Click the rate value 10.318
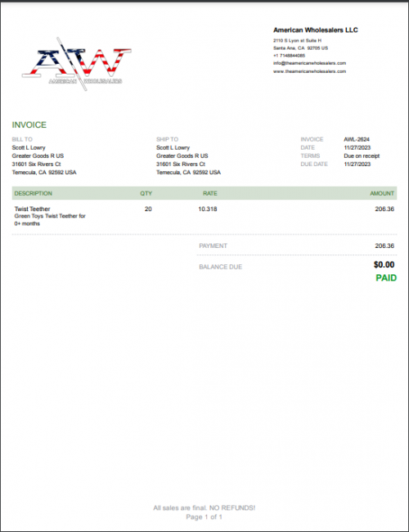Image resolution: width=409 pixels, height=532 pixels. pyautogui.click(x=208, y=209)
